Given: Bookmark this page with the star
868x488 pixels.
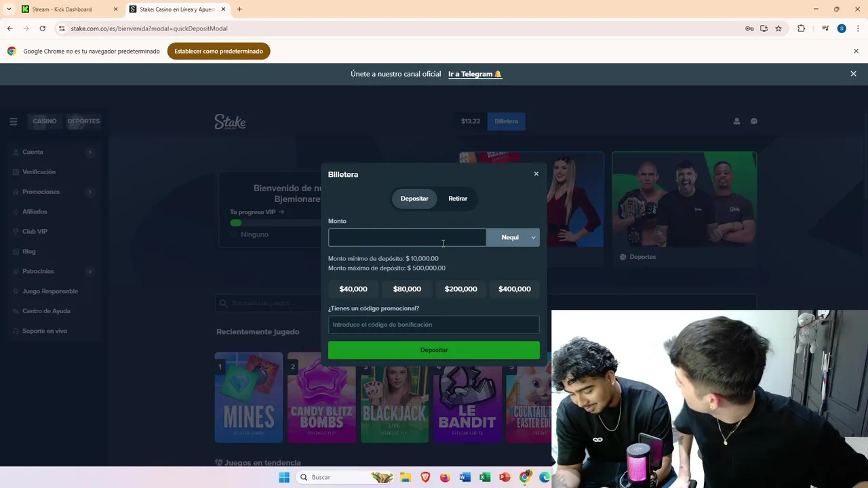Looking at the screenshot, I should 778,28.
